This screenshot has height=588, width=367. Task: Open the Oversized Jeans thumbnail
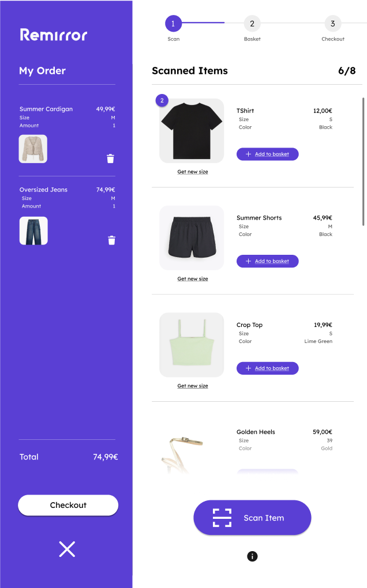pos(33,231)
